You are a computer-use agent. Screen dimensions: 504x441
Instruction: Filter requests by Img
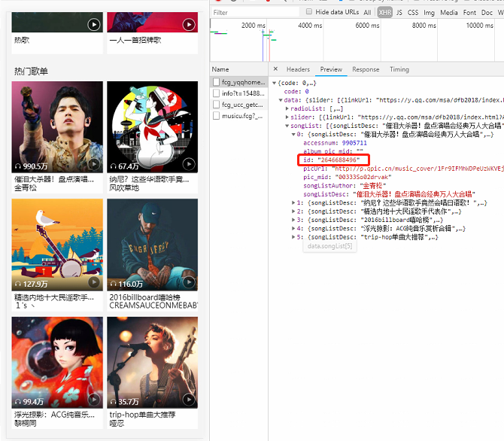click(x=429, y=12)
